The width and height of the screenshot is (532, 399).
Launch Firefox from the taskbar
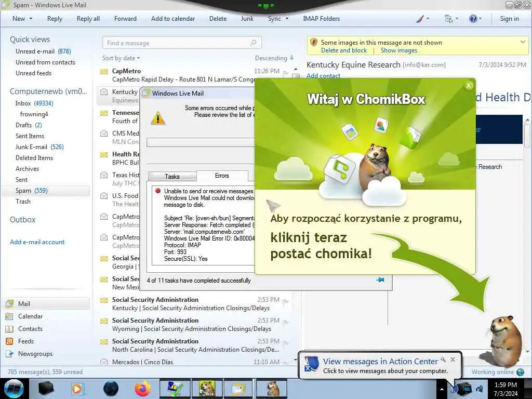point(142,389)
